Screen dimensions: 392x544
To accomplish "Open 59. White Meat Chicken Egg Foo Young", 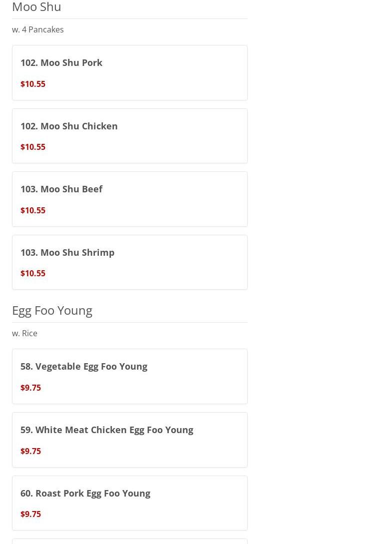I will click(107, 430).
